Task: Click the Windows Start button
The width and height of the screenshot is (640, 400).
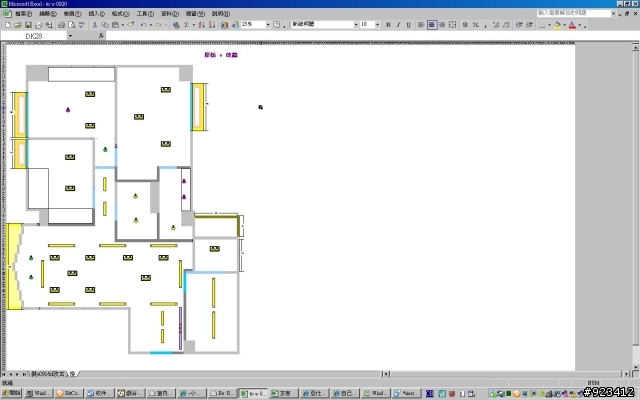Action: coord(11,393)
